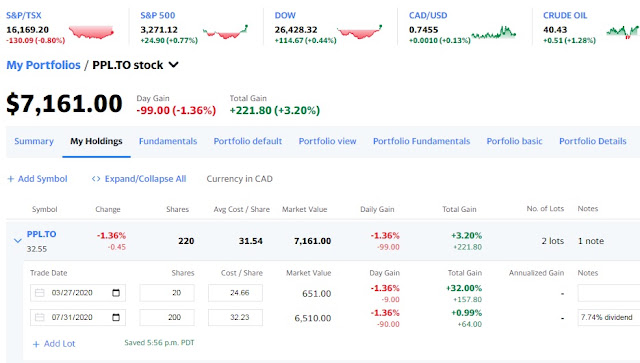Click the shares field showing 200
Viewport: 640px width, 363px height.
coord(167,317)
